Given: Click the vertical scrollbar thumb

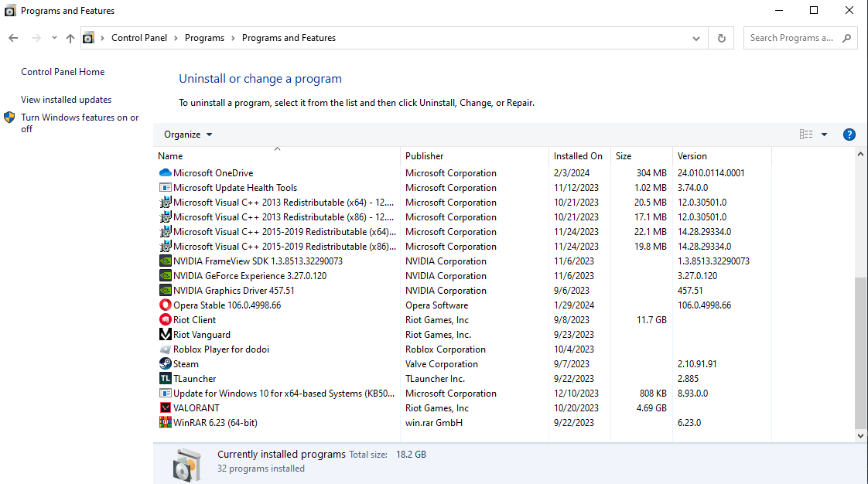Looking at the screenshot, I should click(860, 353).
